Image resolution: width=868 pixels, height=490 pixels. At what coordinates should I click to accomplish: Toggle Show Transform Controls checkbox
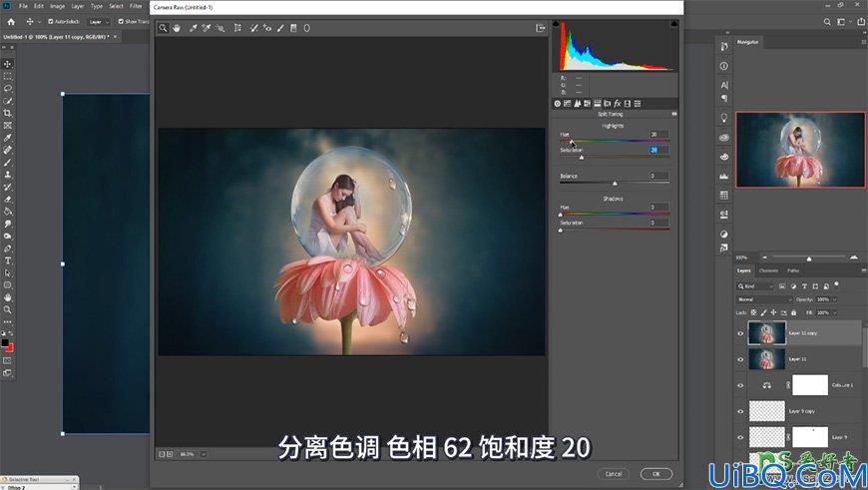coord(121,22)
